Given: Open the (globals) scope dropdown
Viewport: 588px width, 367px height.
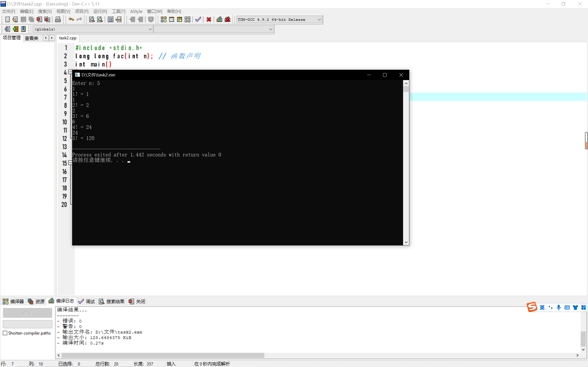Looking at the screenshot, I should tap(150, 29).
